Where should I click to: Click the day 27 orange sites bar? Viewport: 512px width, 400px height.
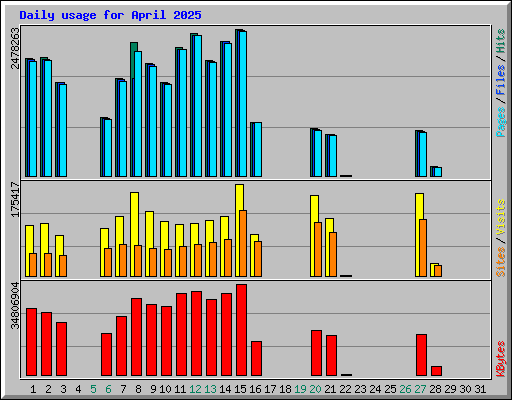pos(423,248)
